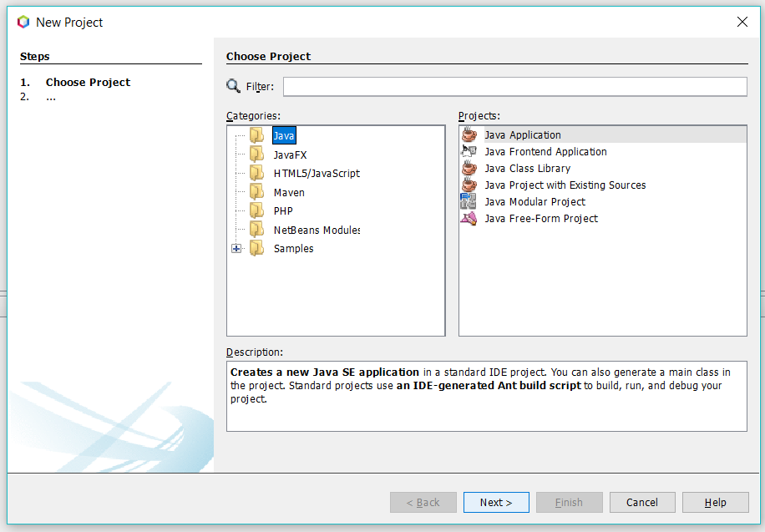
Task: Click the Samples category folder icon
Action: coord(256,248)
